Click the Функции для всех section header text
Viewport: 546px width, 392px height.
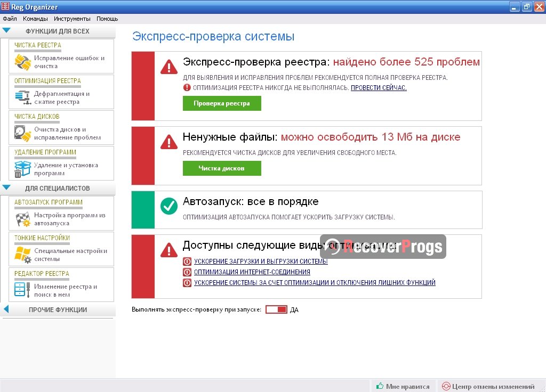click(58, 31)
